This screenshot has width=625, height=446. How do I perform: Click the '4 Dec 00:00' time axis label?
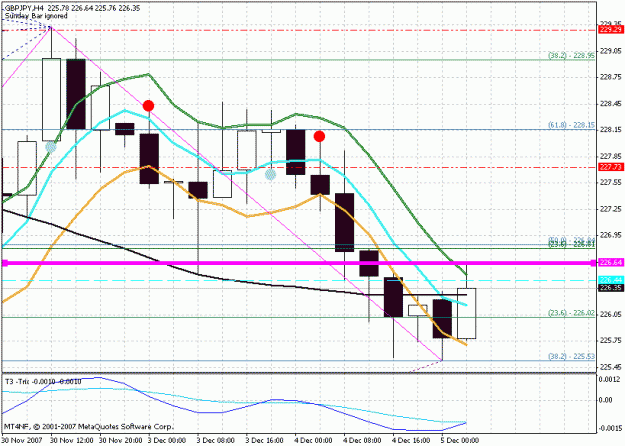[x=315, y=440]
